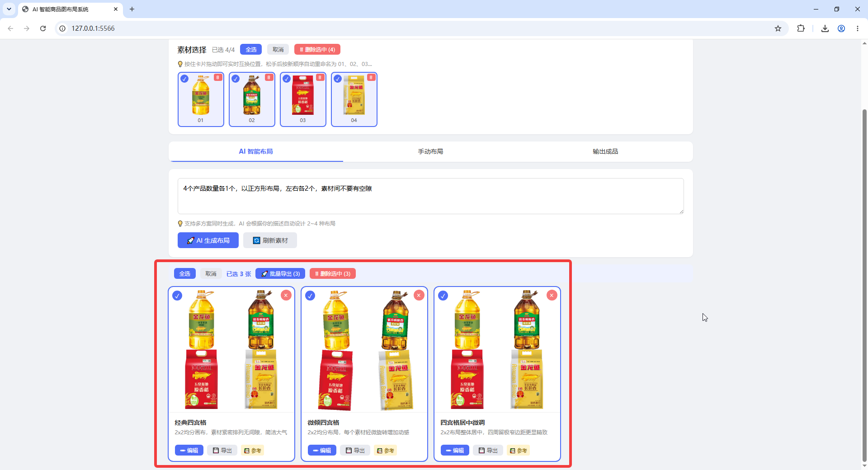The width and height of the screenshot is (868, 470).
Task: Edit the 微倾四宫格 layout
Action: [322, 450]
